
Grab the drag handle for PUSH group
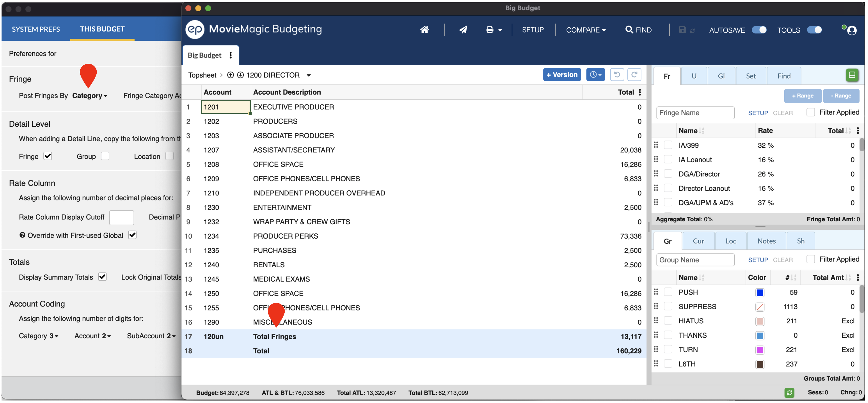click(656, 292)
